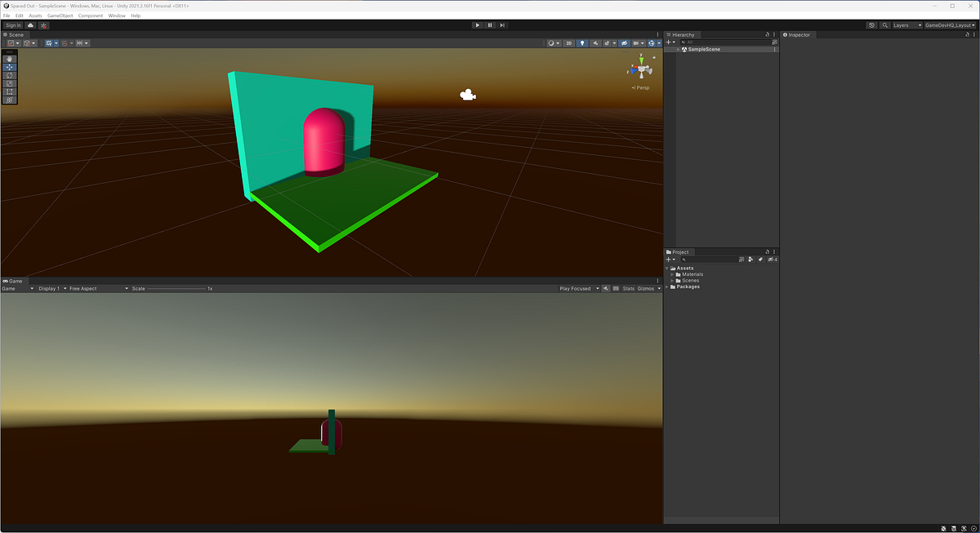Click the Sign In button
The height and width of the screenshot is (533, 980).
[11, 24]
